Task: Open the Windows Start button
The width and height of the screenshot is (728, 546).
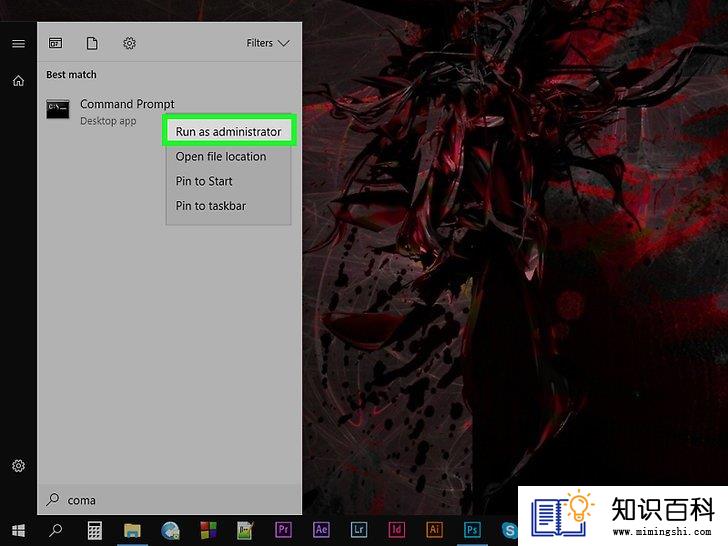Action: coord(19,530)
